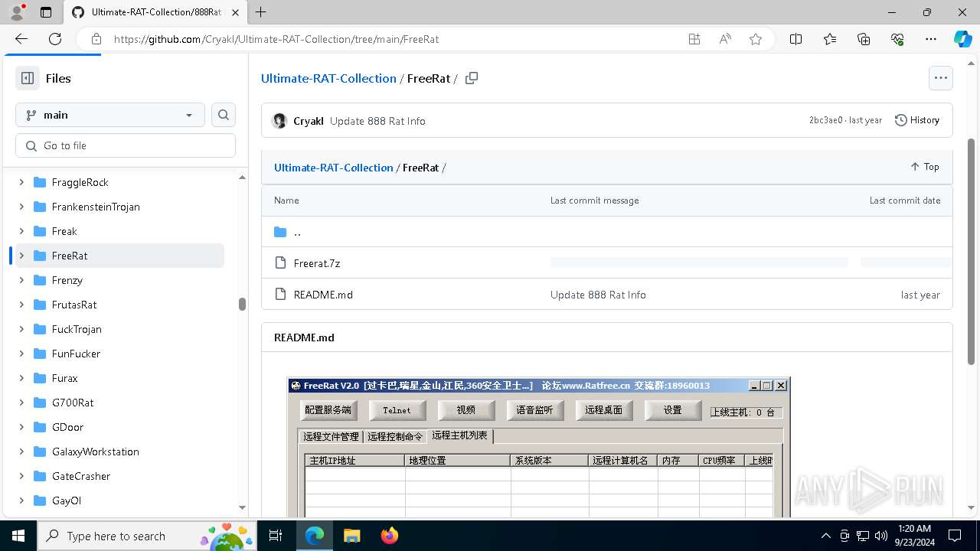This screenshot has height=551, width=980.
Task: Click the file tree scrollbar thumb
Action: [x=242, y=304]
